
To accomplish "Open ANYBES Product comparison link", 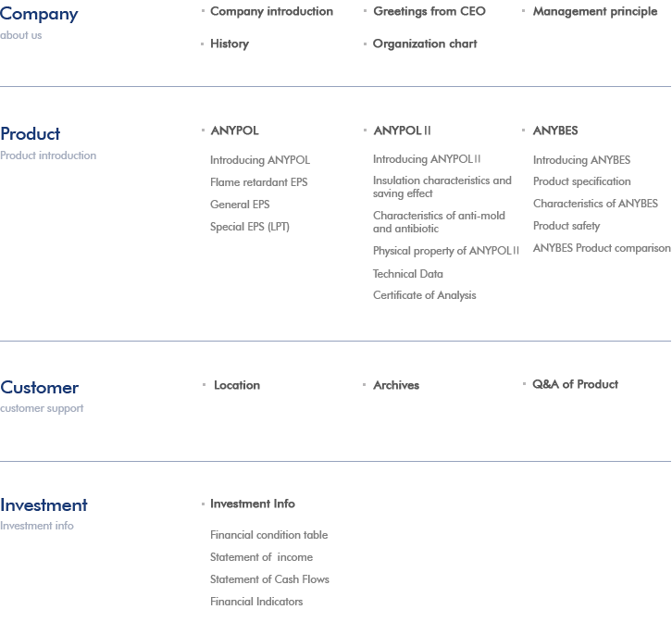I will (601, 248).
